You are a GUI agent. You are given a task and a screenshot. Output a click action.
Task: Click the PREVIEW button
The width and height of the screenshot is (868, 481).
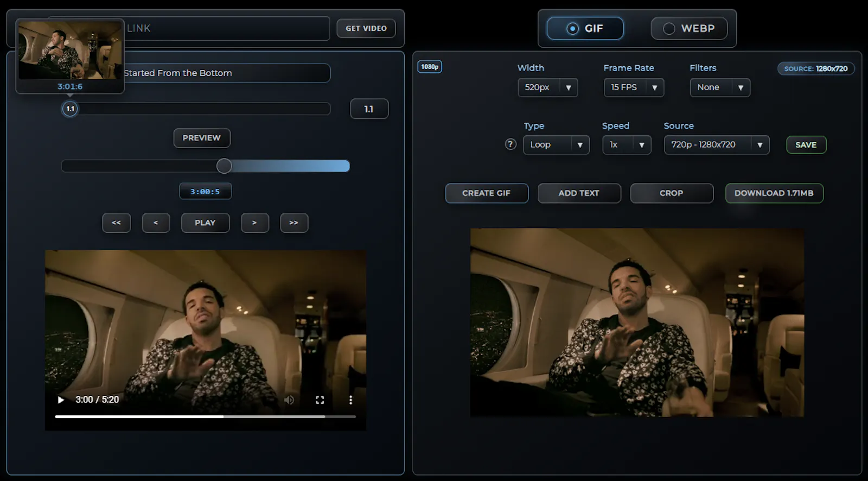click(202, 138)
